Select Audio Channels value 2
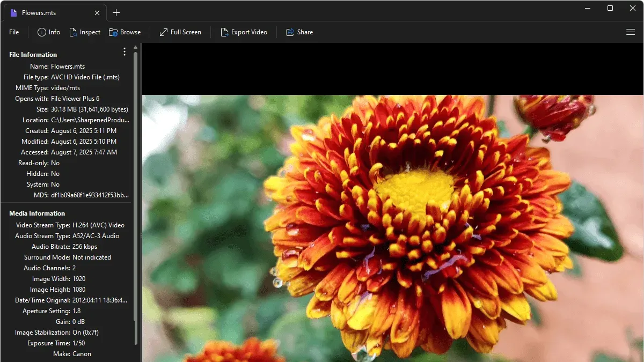The height and width of the screenshot is (362, 644). (74, 268)
